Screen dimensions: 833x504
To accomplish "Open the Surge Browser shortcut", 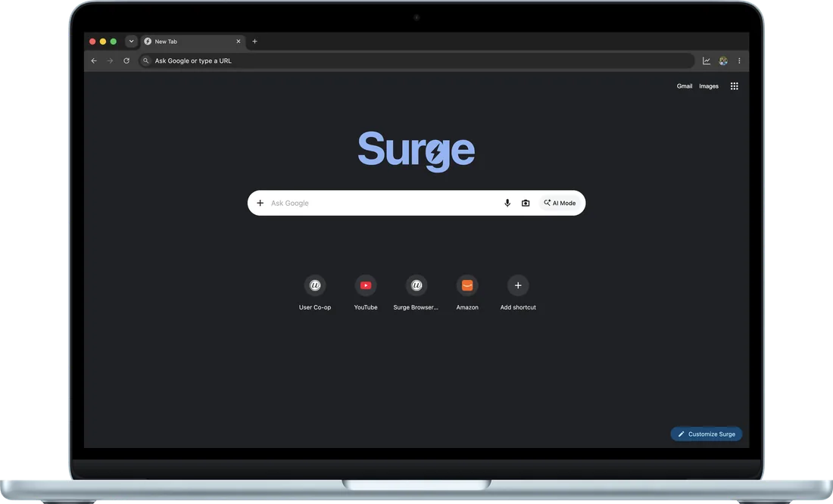I will (416, 293).
